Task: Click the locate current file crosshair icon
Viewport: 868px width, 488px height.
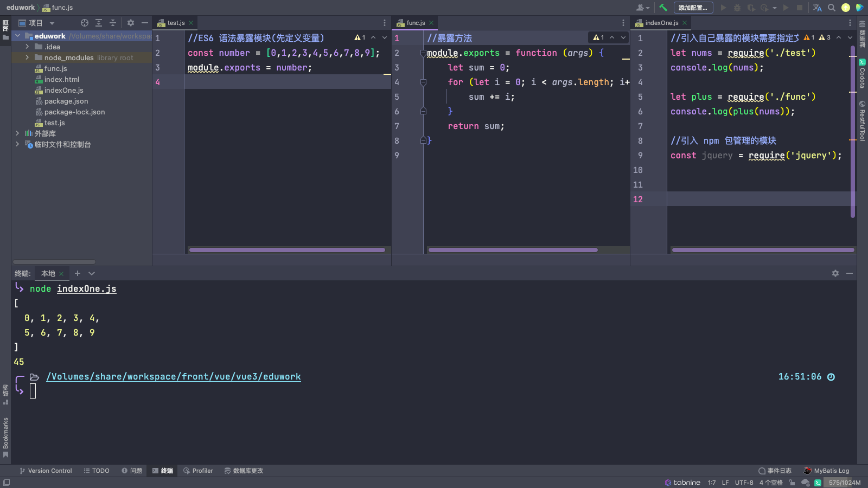Action: pyautogui.click(x=85, y=23)
